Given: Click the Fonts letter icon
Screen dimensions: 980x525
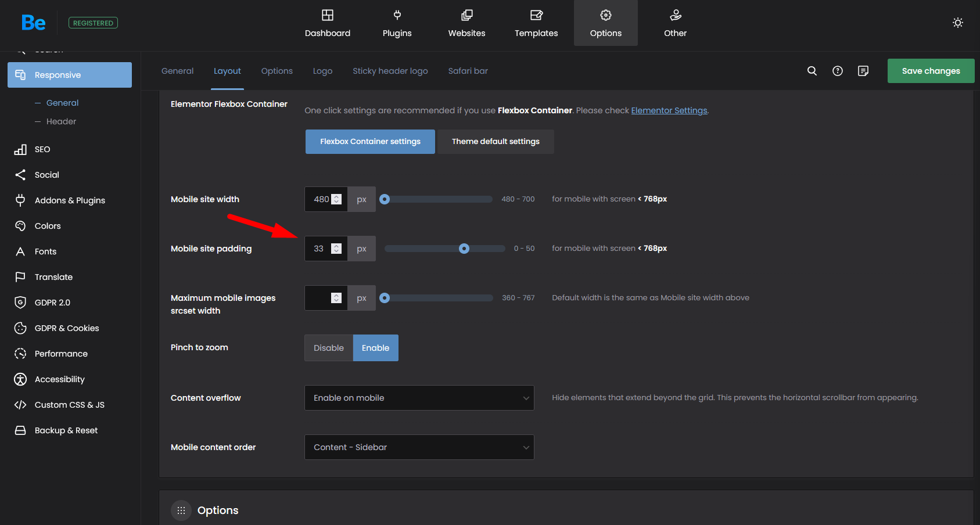Looking at the screenshot, I should click(20, 251).
